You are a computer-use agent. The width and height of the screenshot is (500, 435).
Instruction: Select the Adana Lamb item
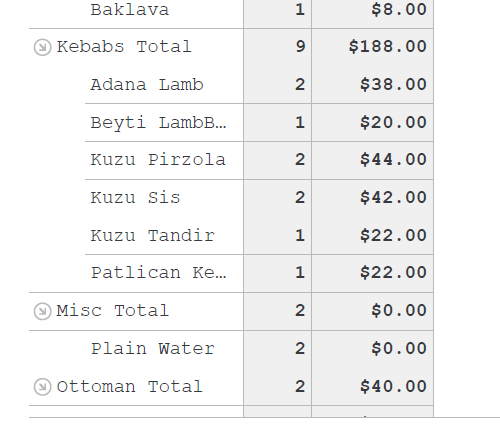point(147,84)
